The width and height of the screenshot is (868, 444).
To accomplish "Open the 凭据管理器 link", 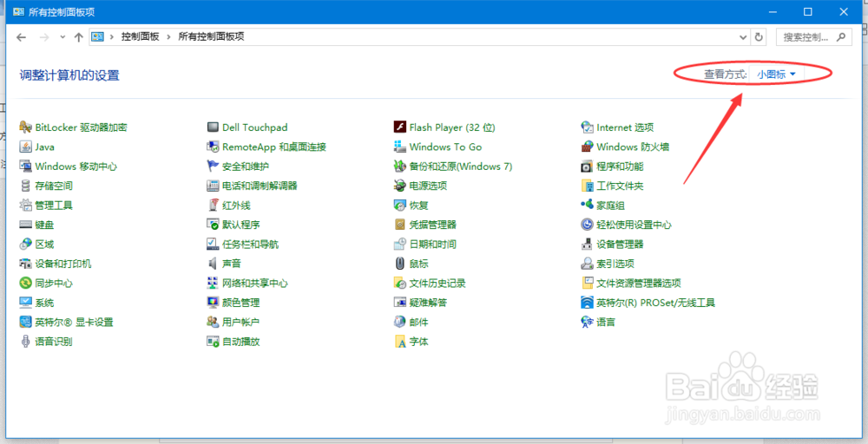I will [433, 225].
